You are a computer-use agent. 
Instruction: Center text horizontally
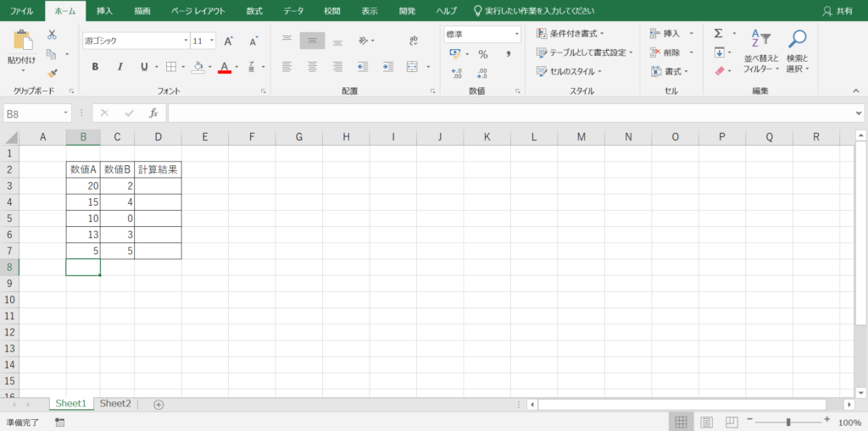[x=312, y=67]
